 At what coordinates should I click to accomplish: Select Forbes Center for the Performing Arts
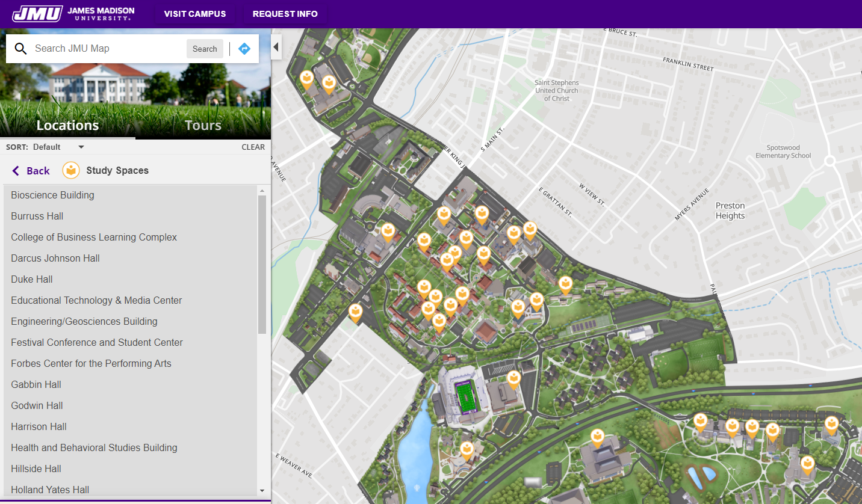131,363
